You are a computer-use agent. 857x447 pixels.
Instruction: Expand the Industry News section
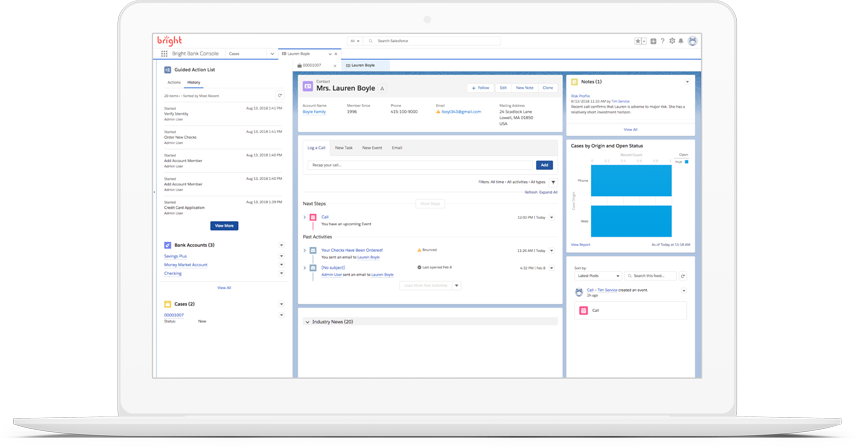(x=308, y=322)
